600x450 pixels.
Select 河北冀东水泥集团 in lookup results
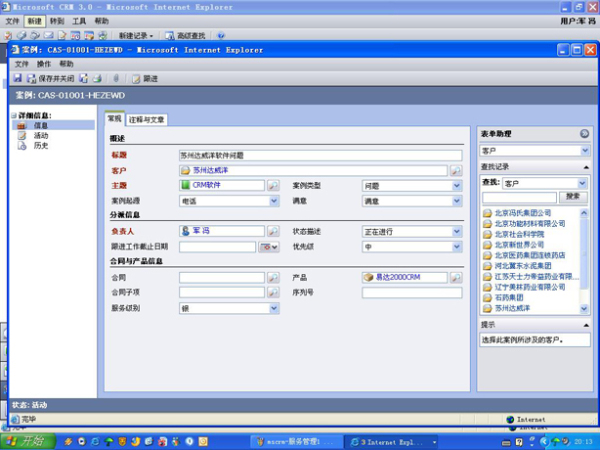523,266
